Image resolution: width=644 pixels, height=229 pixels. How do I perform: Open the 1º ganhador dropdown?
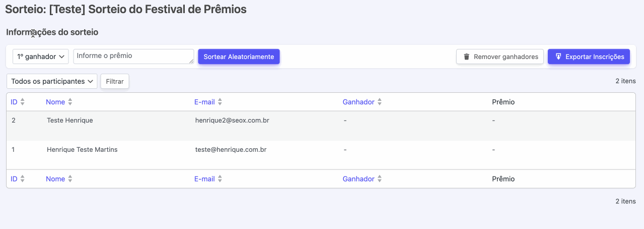pyautogui.click(x=41, y=57)
